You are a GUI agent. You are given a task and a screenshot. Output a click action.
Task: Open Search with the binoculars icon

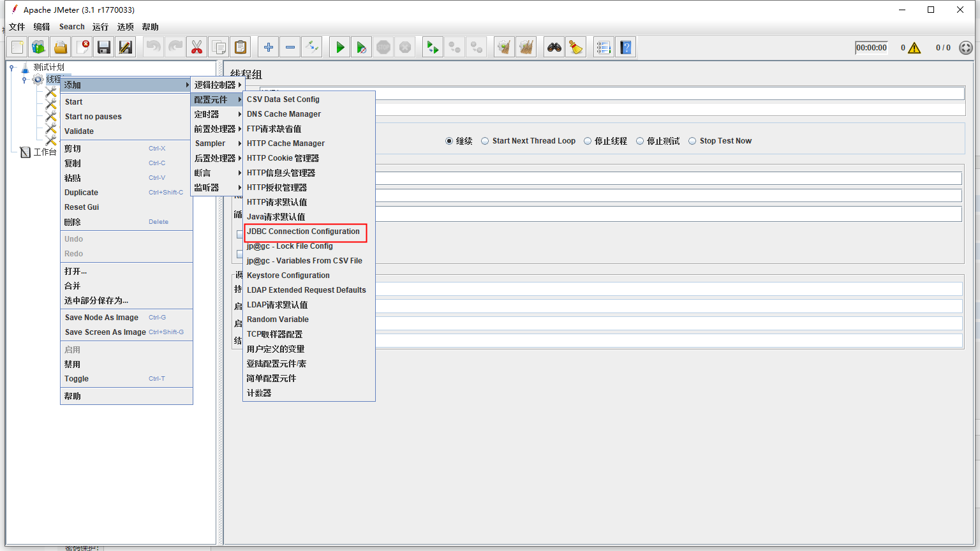coord(554,47)
